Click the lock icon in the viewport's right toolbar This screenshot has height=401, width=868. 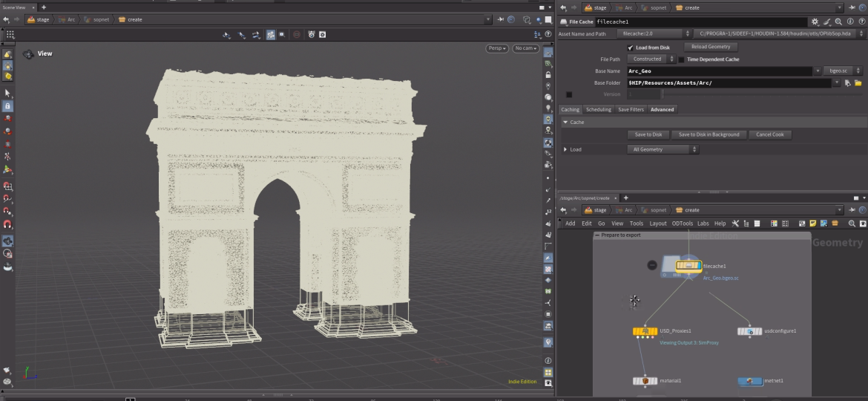(548, 75)
